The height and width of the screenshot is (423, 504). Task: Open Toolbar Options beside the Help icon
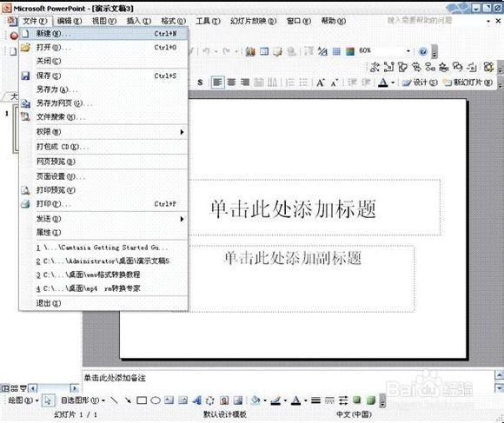434,52
